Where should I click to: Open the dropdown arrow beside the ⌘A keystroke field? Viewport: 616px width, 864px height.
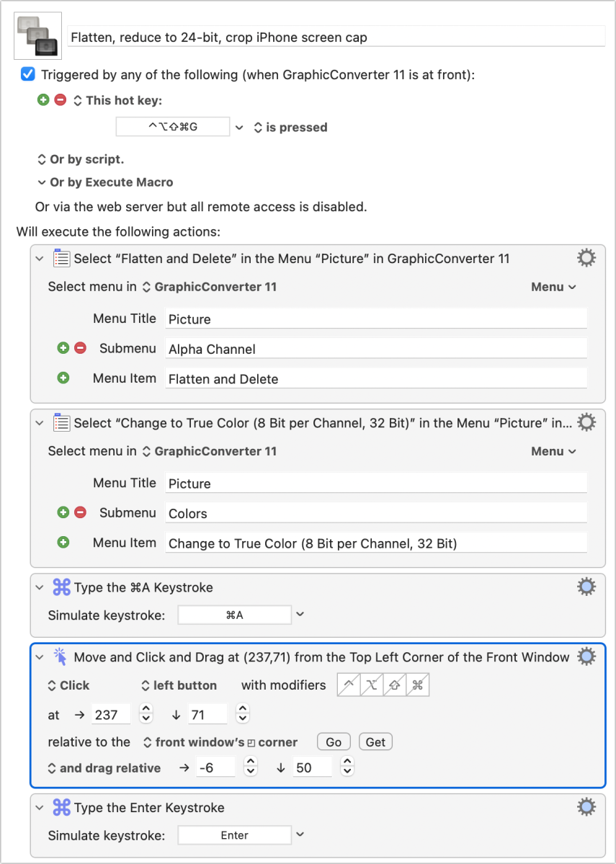pyautogui.click(x=300, y=614)
